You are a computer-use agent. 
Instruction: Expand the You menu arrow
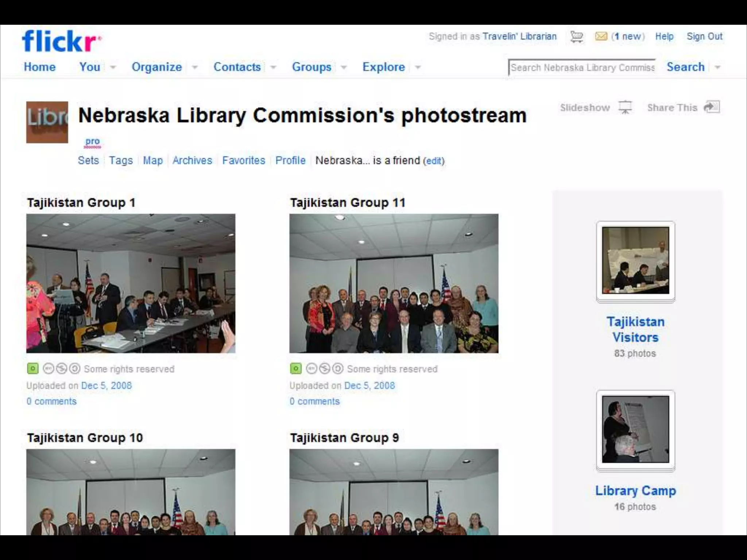(113, 67)
